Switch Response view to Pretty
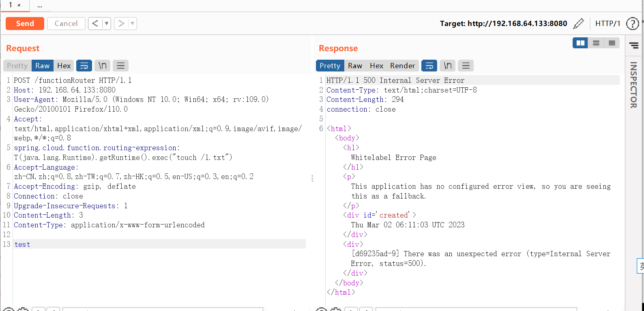 [x=330, y=66]
